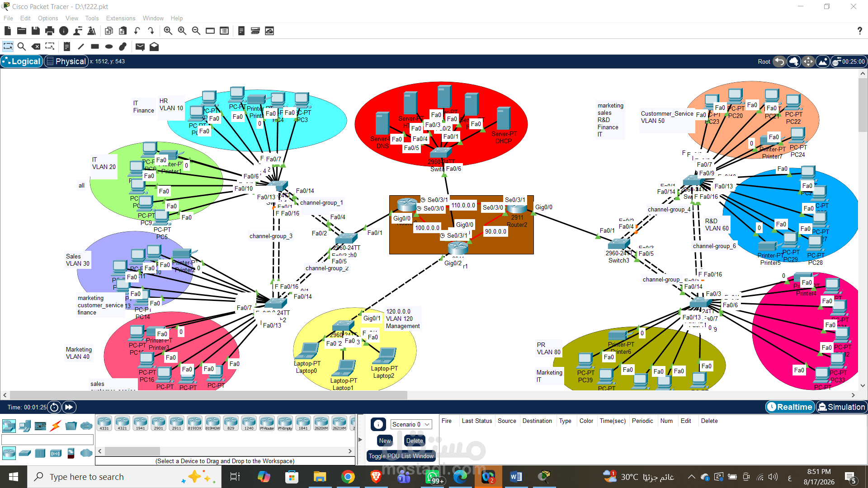Viewport: 868px width, 488px height.
Task: Create a New scenario
Action: coord(385,441)
